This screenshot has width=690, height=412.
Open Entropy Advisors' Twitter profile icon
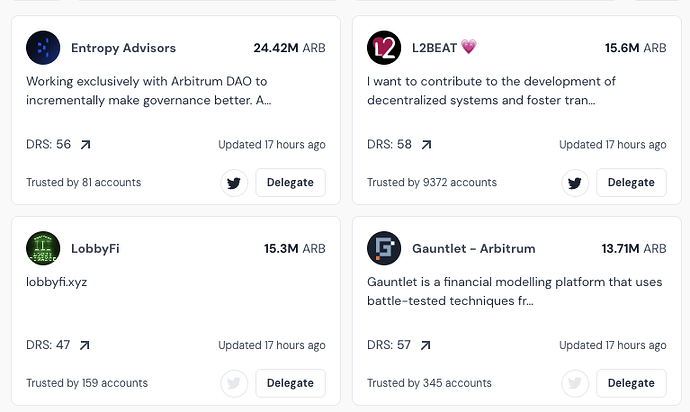[x=234, y=183]
